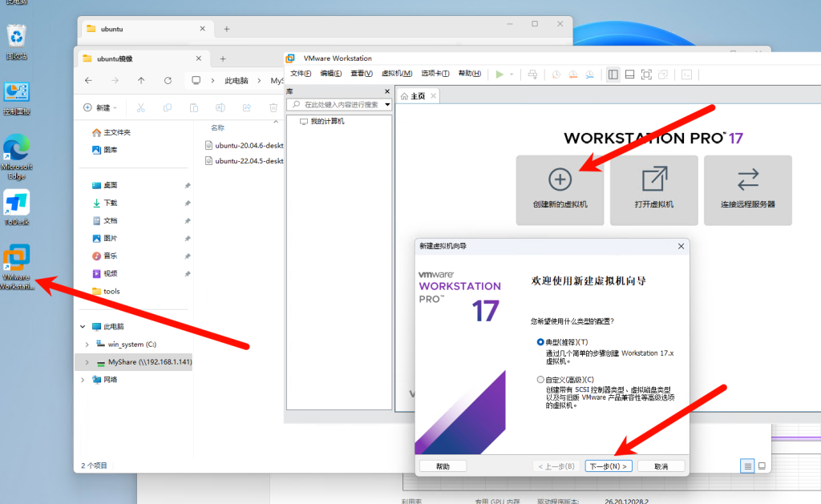
Task: Select the ubuntu-22.04.5-desktop file
Action: [245, 161]
